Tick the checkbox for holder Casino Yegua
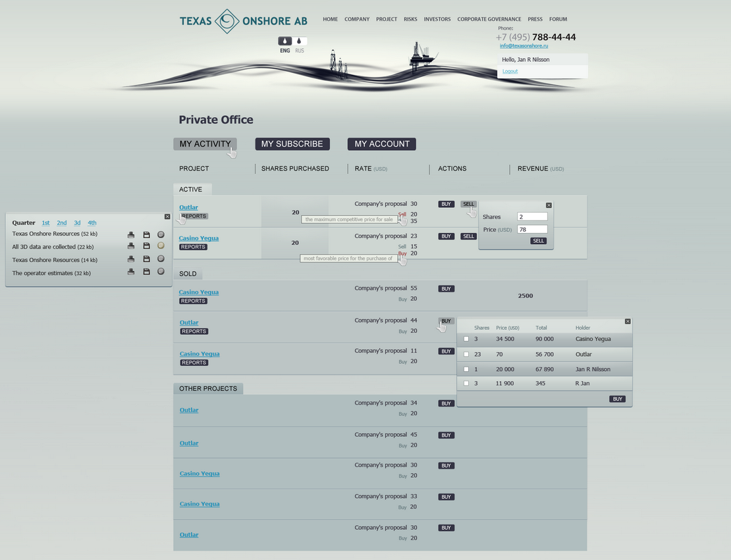Viewport: 731px width, 560px height. coord(466,339)
